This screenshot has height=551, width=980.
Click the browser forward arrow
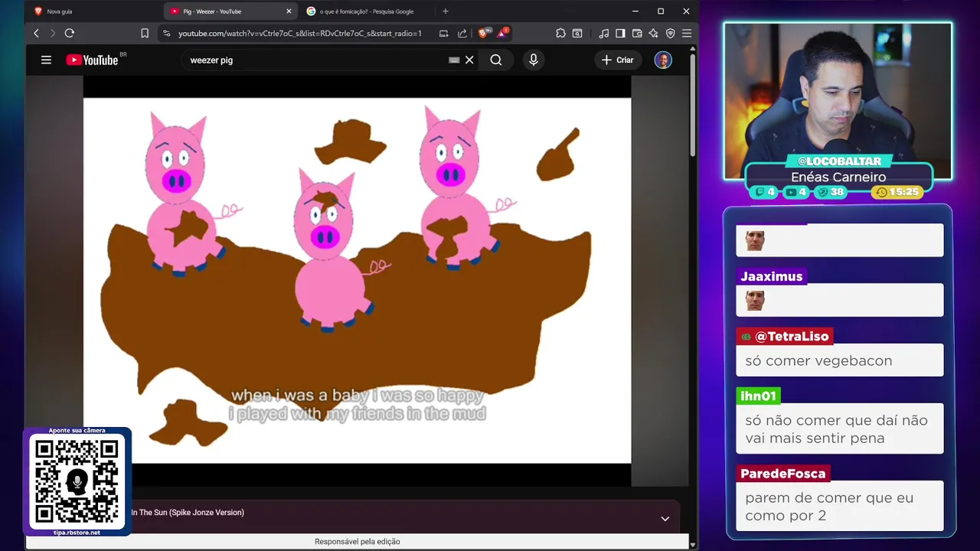[x=52, y=34]
